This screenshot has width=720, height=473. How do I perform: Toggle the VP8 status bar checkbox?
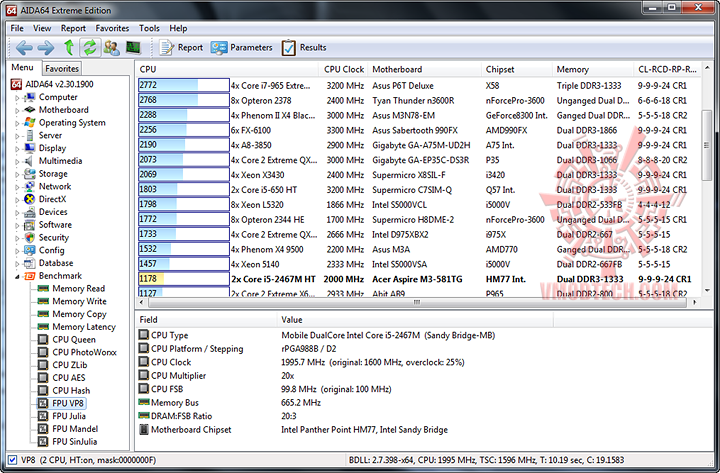[12, 460]
